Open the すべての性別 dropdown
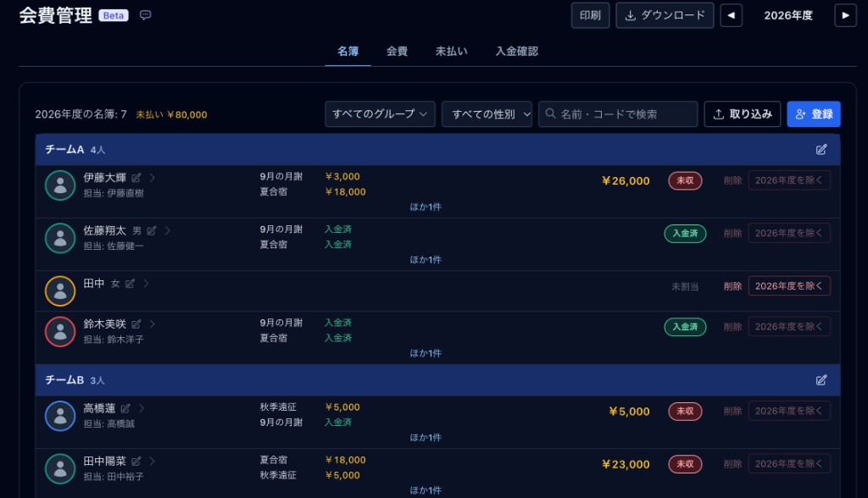Image resolution: width=868 pixels, height=498 pixels. (x=487, y=114)
